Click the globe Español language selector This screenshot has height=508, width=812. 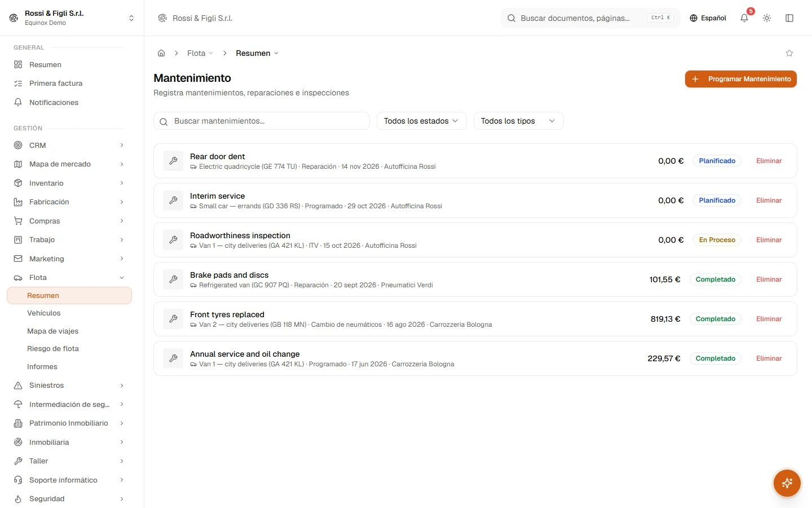[708, 18]
